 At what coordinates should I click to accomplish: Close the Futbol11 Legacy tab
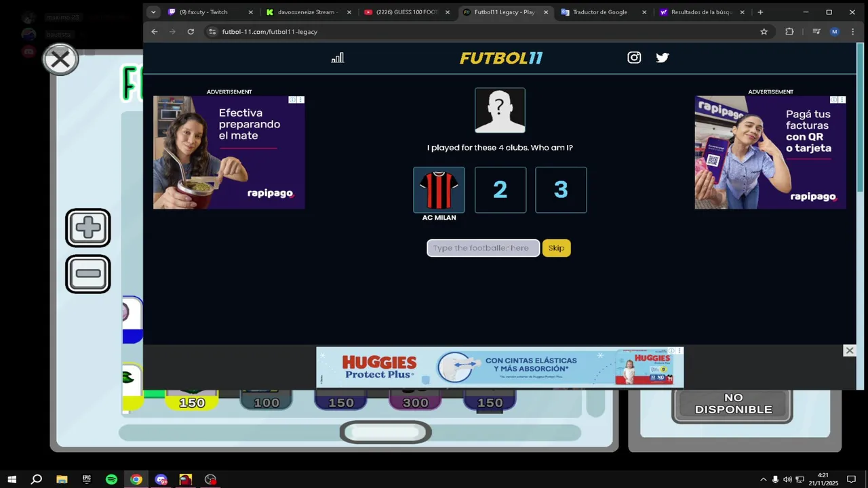click(546, 12)
